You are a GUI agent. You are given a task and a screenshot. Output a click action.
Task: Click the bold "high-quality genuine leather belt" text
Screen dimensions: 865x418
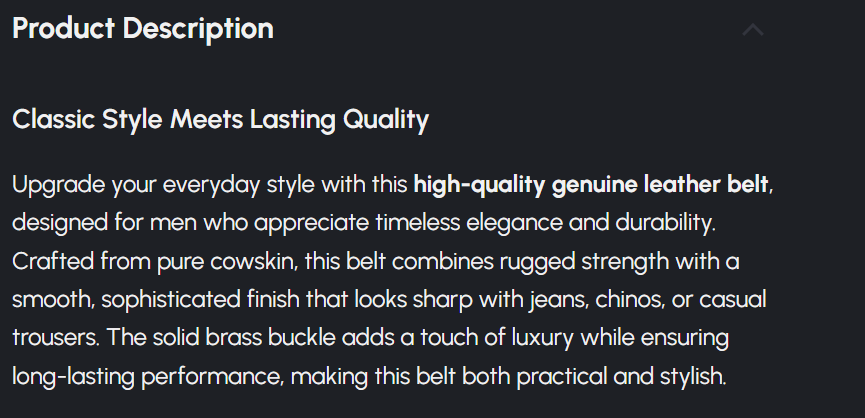(590, 185)
